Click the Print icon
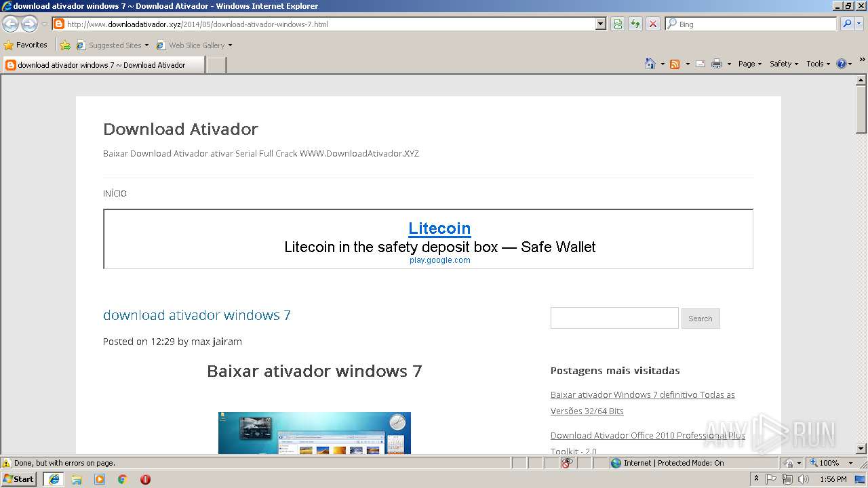 (717, 64)
